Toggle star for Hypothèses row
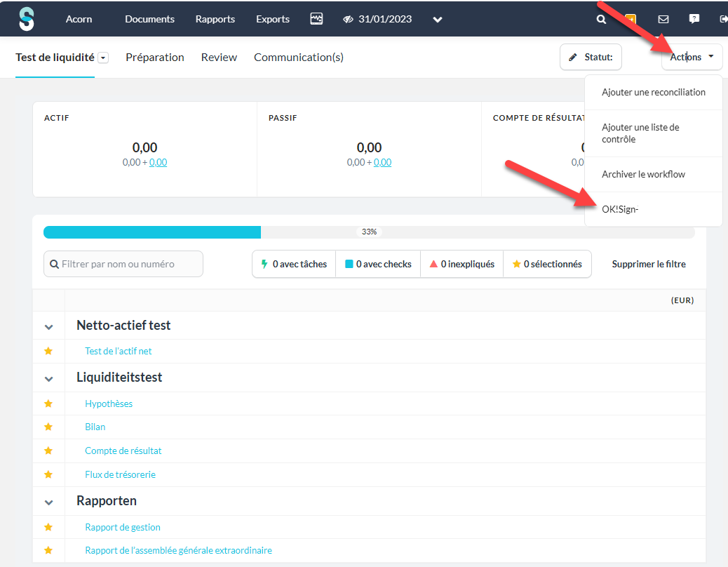Image resolution: width=728 pixels, height=567 pixels. tap(48, 403)
